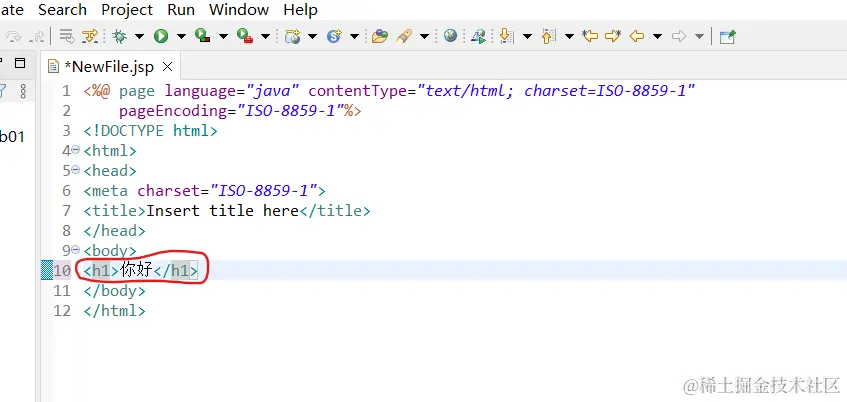Collapse the body tag fold on line 9
847x402 pixels.
[x=76, y=250]
